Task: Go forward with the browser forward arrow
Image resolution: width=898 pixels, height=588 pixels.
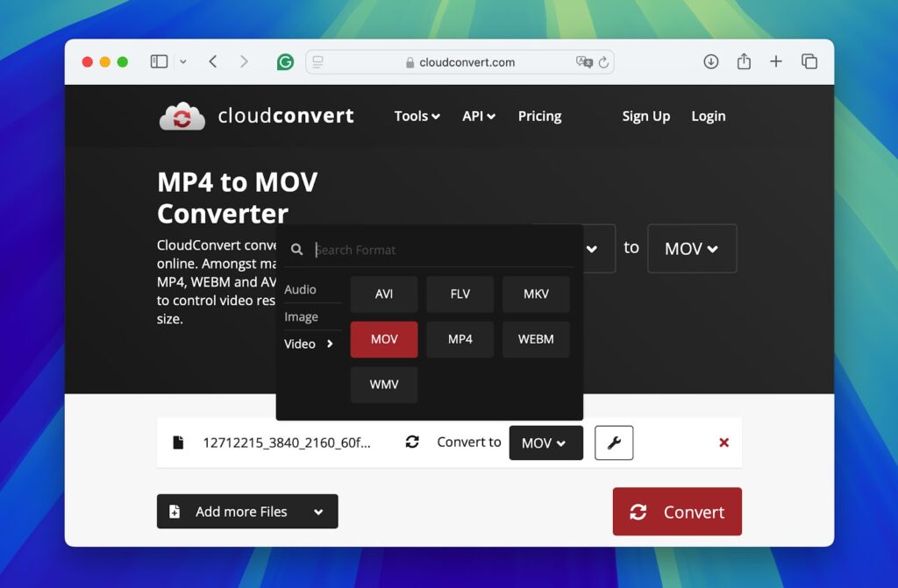Action: click(244, 61)
